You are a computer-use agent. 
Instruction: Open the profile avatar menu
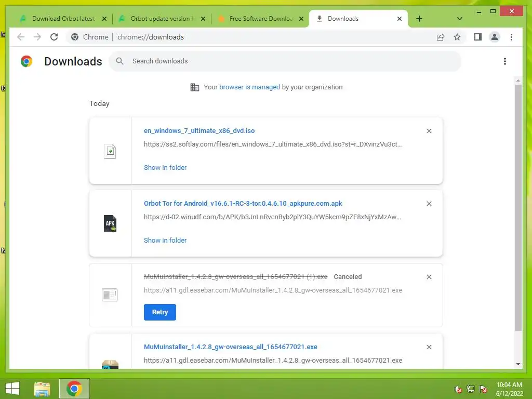pos(495,37)
